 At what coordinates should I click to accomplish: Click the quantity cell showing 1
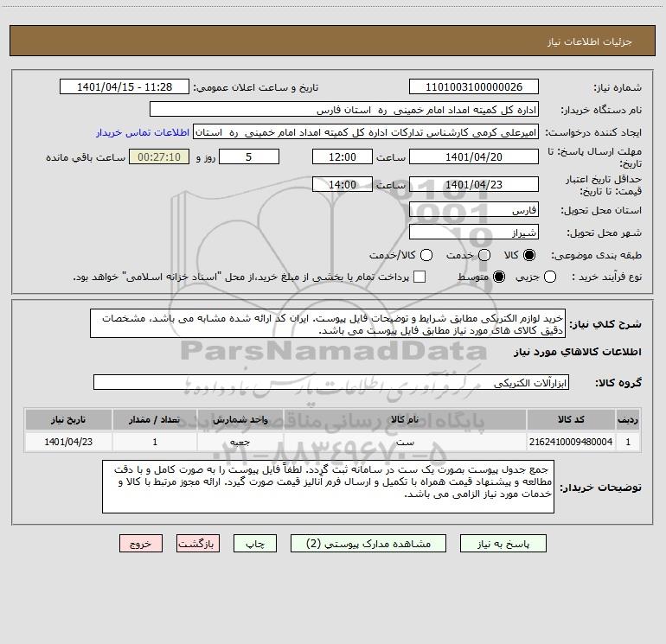pyautogui.click(x=155, y=442)
